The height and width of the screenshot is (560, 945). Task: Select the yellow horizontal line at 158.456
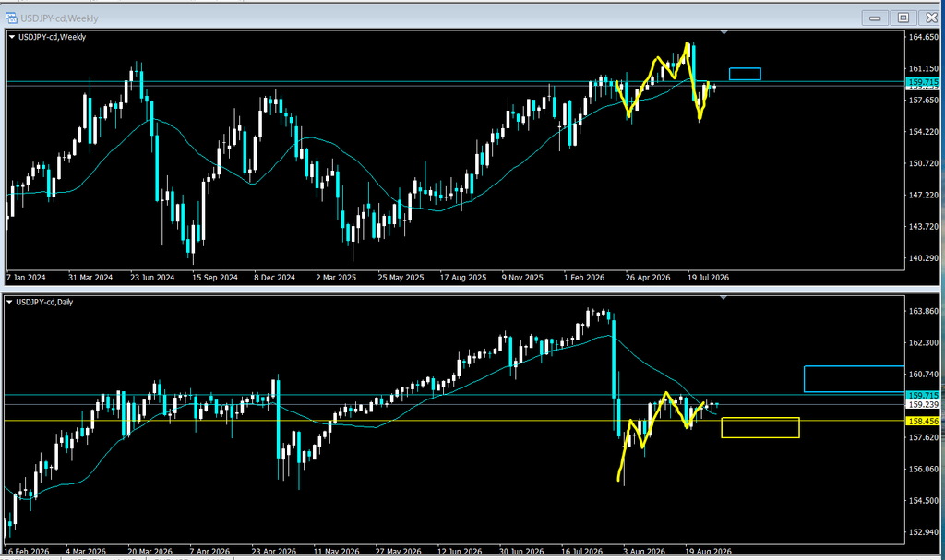coord(452,421)
